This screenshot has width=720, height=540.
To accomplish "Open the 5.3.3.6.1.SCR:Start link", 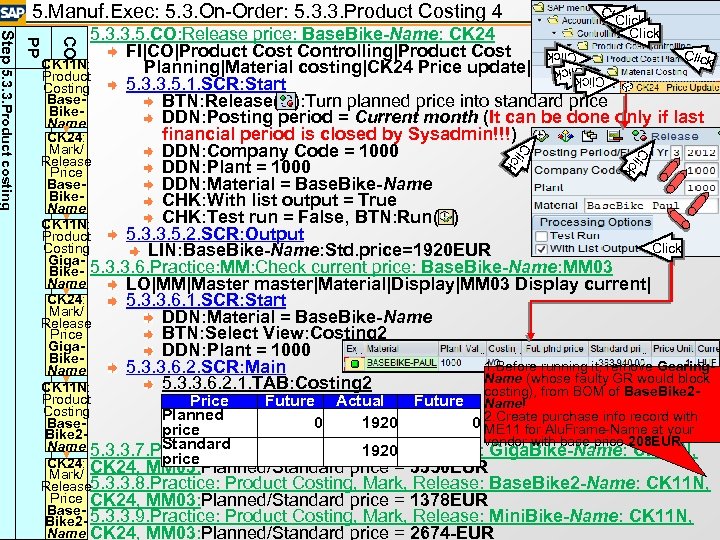I will (x=206, y=300).
